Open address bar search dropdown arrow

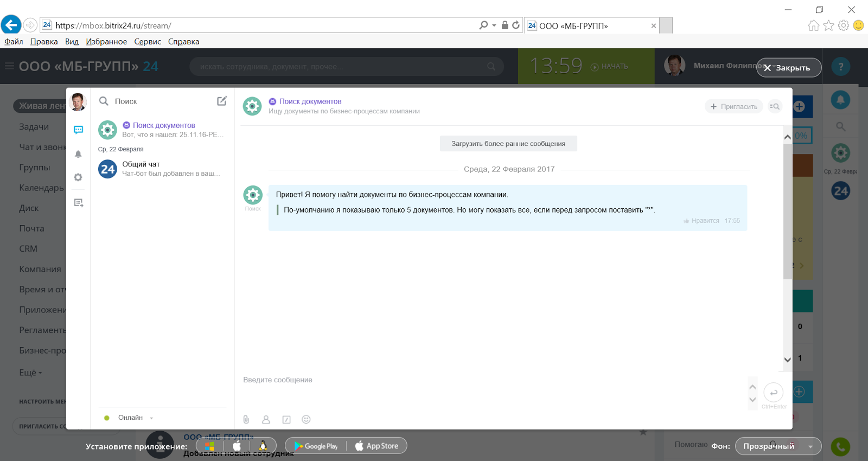point(494,25)
